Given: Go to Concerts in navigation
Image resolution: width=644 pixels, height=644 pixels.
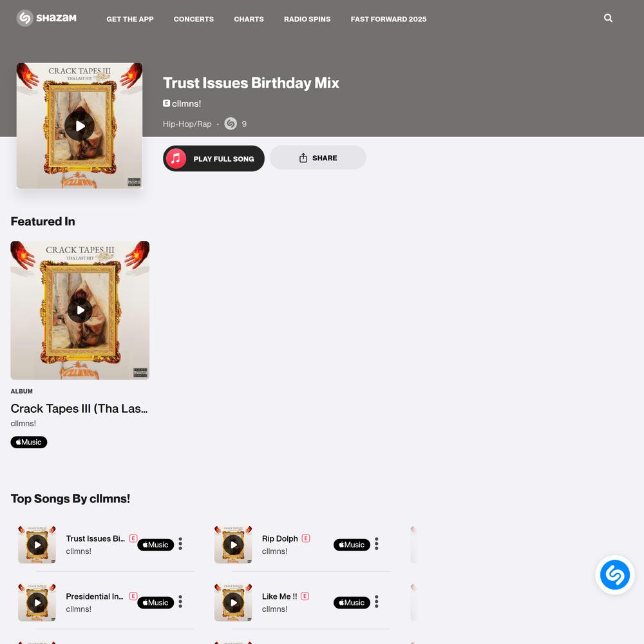Looking at the screenshot, I should 193,19.
